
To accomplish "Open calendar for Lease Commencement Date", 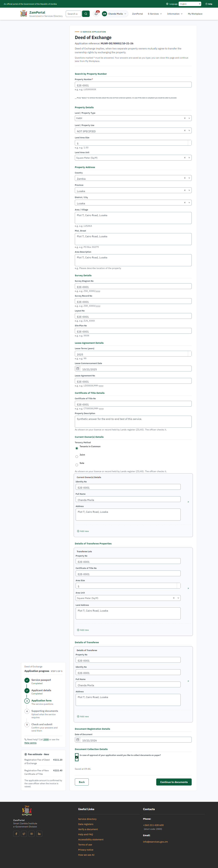I will click(78, 369).
